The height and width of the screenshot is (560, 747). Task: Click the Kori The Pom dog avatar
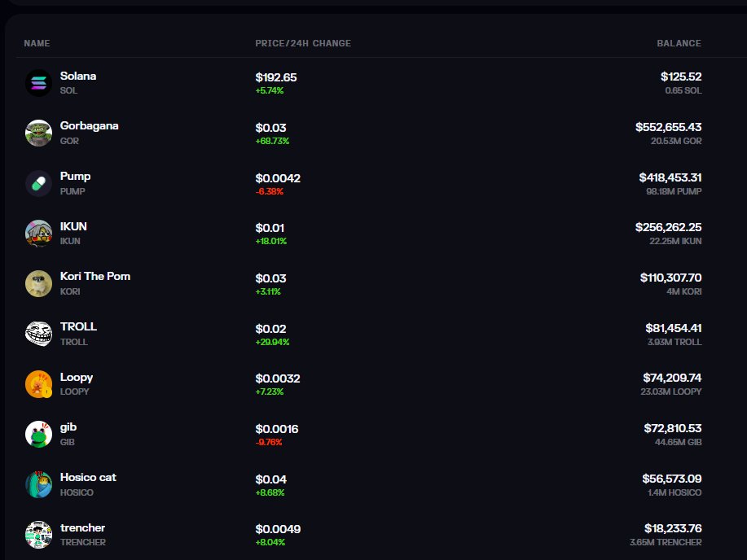pyautogui.click(x=38, y=284)
